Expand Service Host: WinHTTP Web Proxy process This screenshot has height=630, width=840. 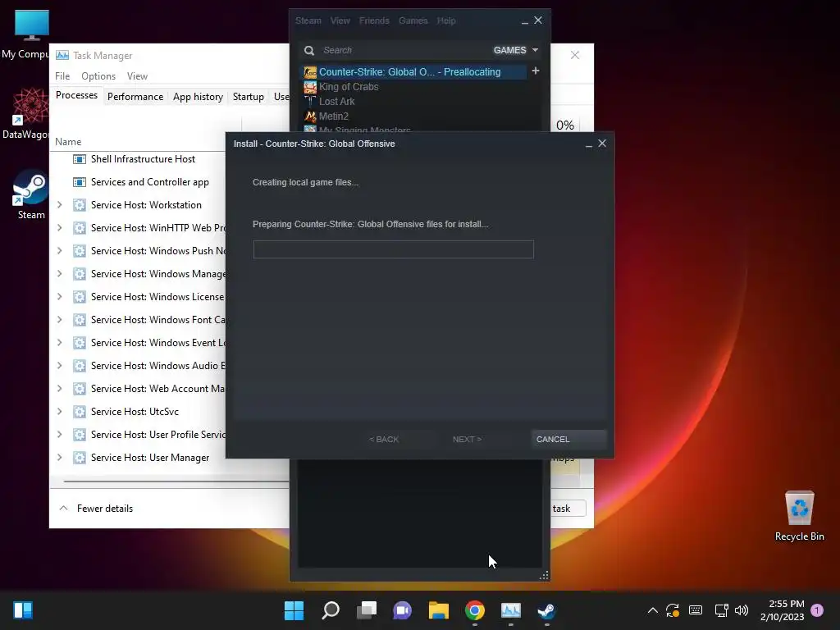(x=60, y=228)
